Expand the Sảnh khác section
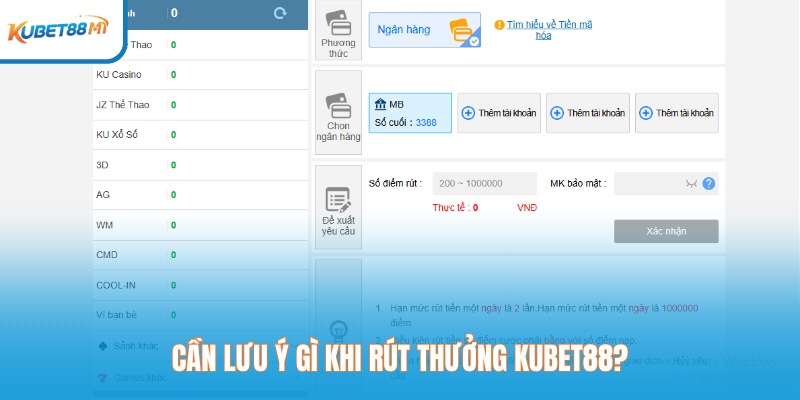The height and width of the screenshot is (400, 800). [x=201, y=346]
